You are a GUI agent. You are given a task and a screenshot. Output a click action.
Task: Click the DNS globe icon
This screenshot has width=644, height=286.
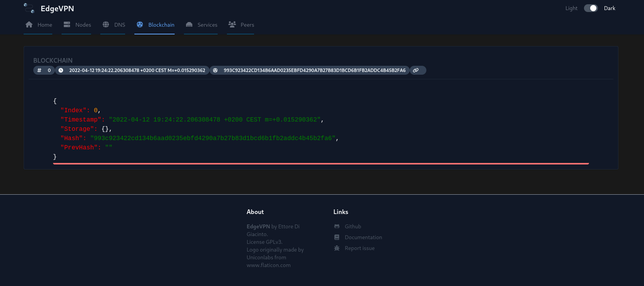coord(106,24)
